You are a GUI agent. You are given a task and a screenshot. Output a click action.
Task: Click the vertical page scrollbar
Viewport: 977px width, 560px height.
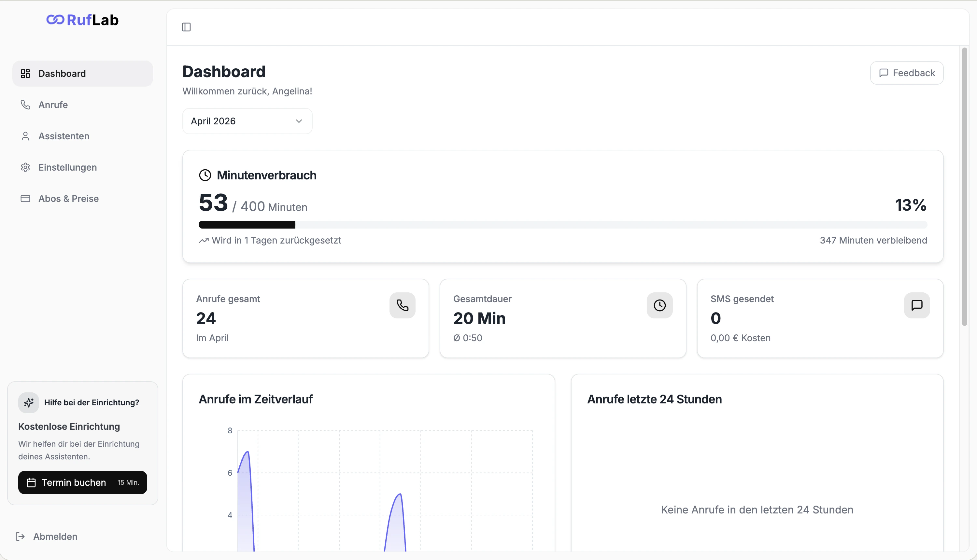coord(964,187)
